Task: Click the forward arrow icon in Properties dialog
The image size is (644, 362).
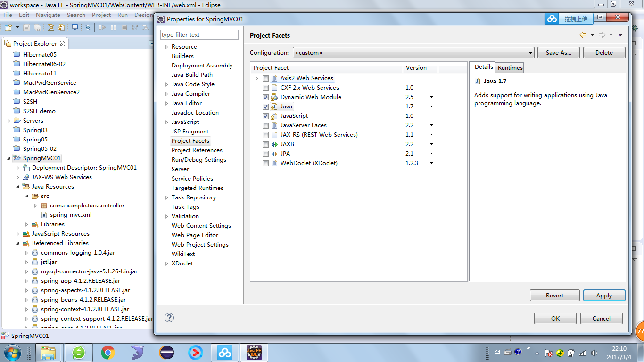Action: tap(602, 35)
